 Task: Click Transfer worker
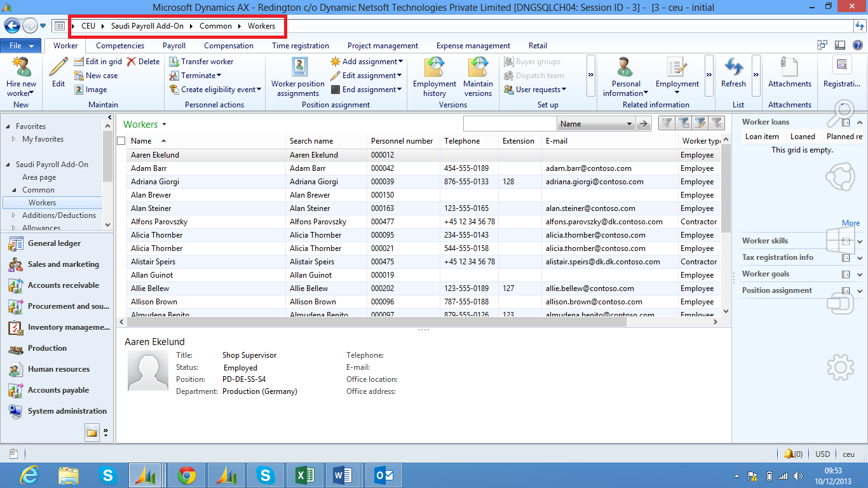pyautogui.click(x=201, y=62)
